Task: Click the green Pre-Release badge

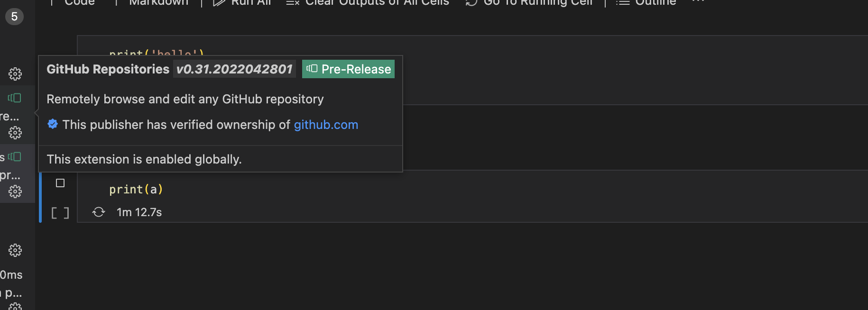Action: click(348, 69)
